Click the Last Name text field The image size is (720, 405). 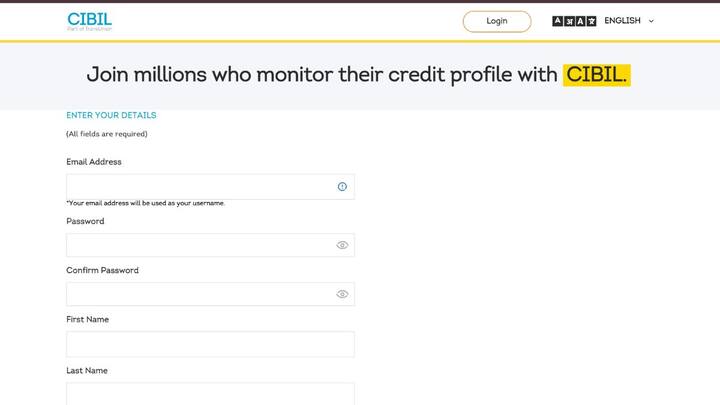click(210, 394)
